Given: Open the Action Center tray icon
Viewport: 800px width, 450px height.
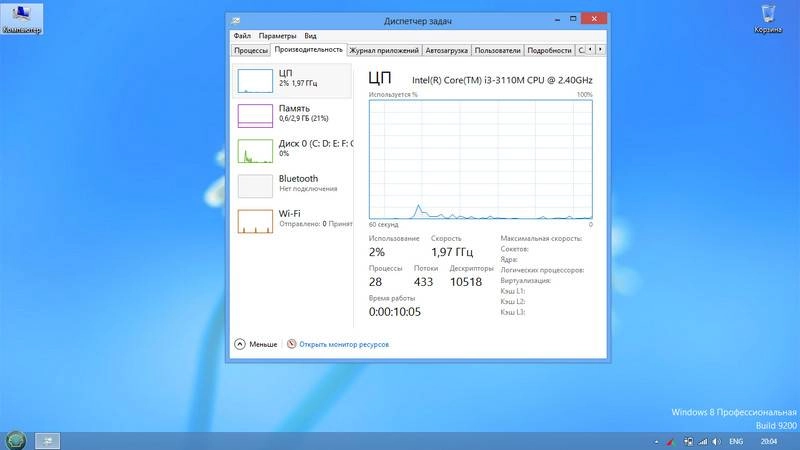Looking at the screenshot, I should click(x=688, y=442).
